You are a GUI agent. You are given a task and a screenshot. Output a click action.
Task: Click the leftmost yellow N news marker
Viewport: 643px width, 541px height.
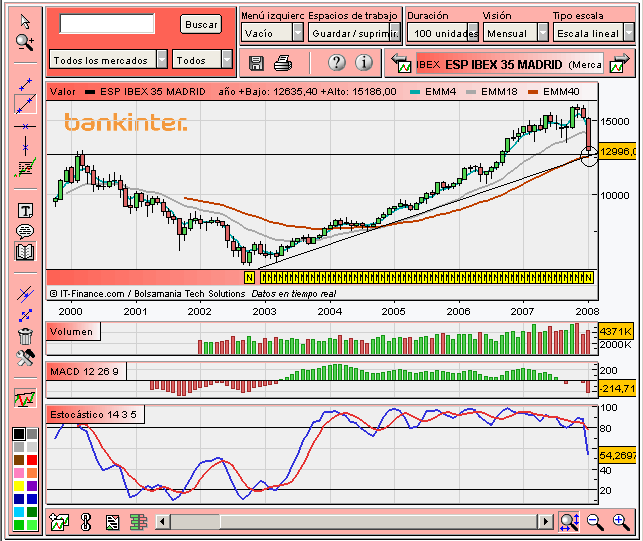[249, 278]
